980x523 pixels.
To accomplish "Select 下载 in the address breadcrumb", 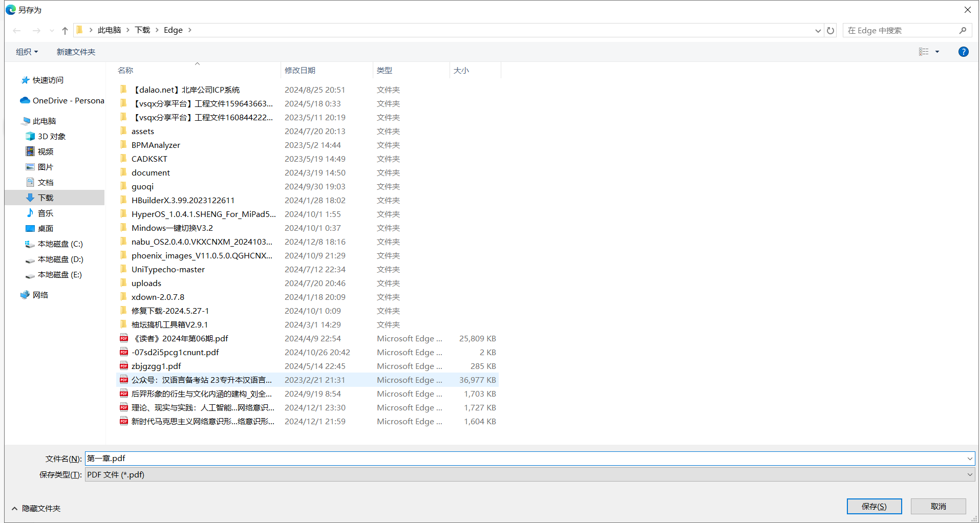I will [x=142, y=30].
